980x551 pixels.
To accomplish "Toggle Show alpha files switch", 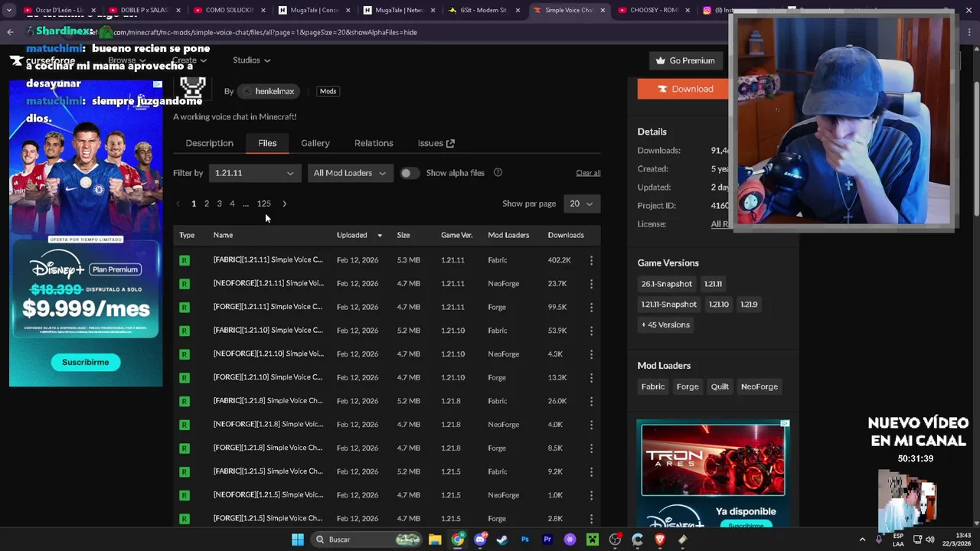I will tap(409, 173).
